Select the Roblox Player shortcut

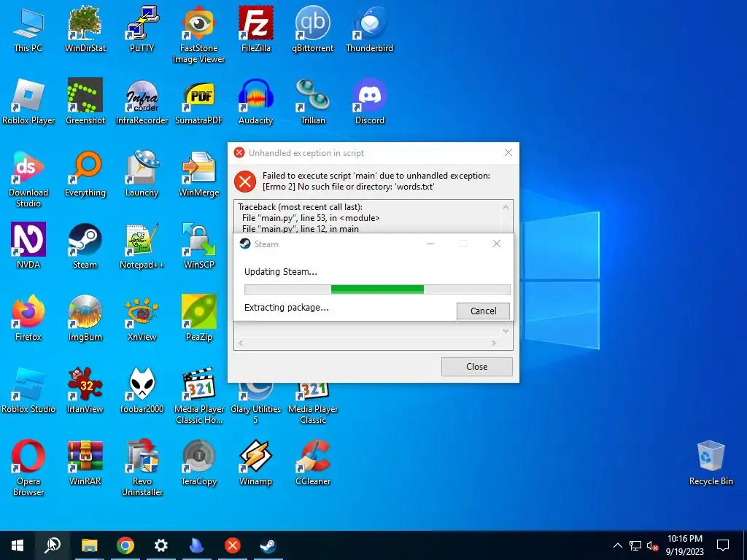tap(28, 101)
